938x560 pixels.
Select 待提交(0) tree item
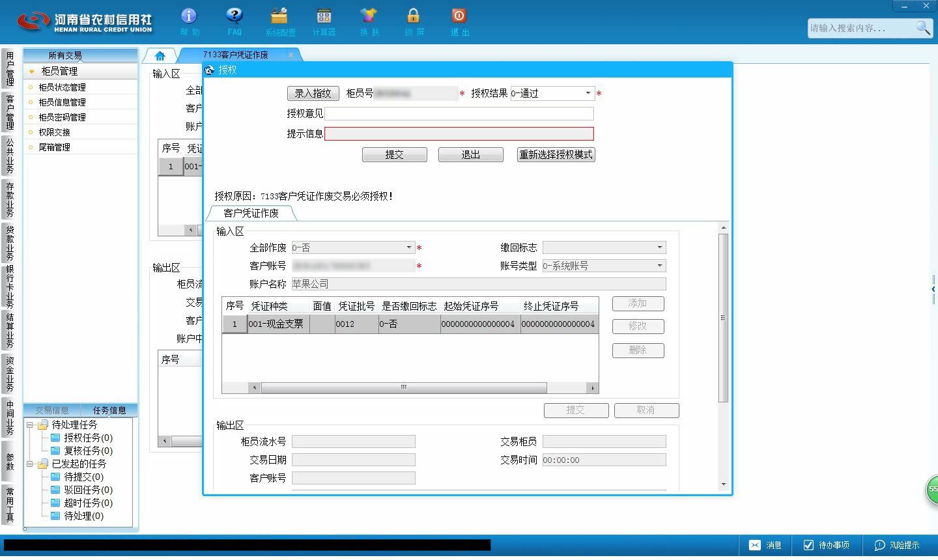tap(83, 477)
